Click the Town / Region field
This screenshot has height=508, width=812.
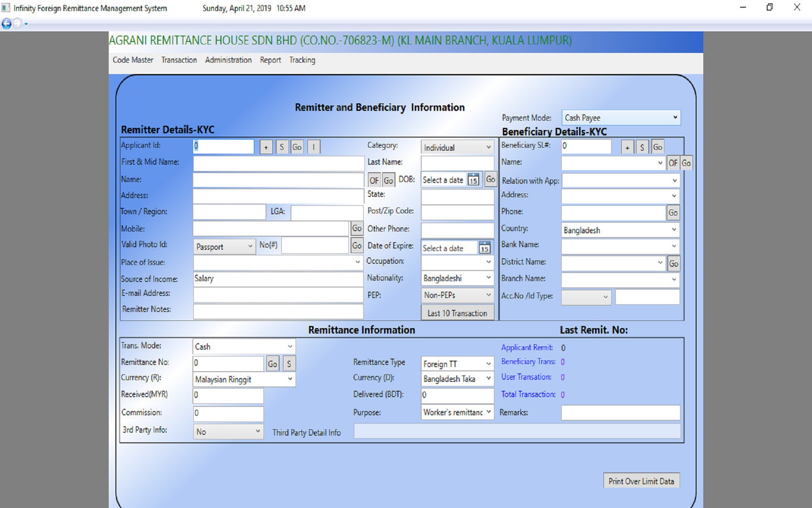[229, 212]
